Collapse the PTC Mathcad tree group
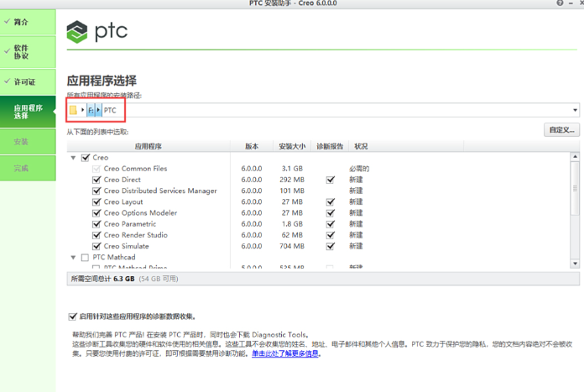 (74, 258)
